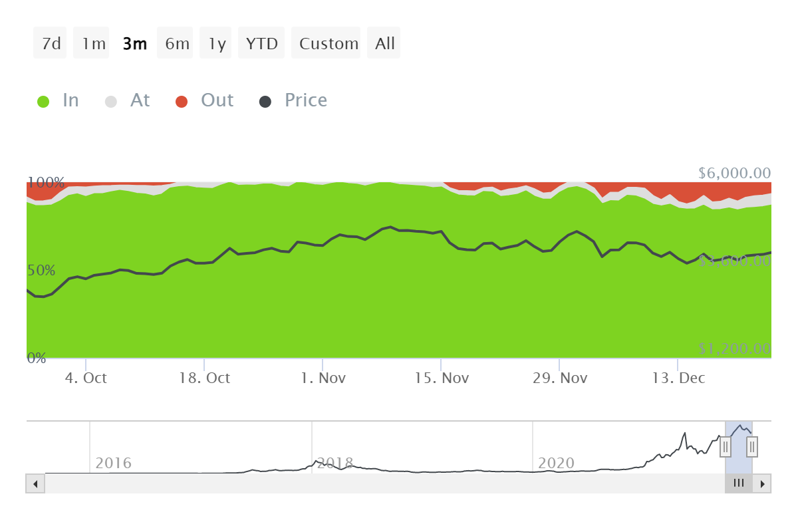This screenshot has height=532, width=798.
Task: Click the navigator right range handle
Action: (752, 447)
